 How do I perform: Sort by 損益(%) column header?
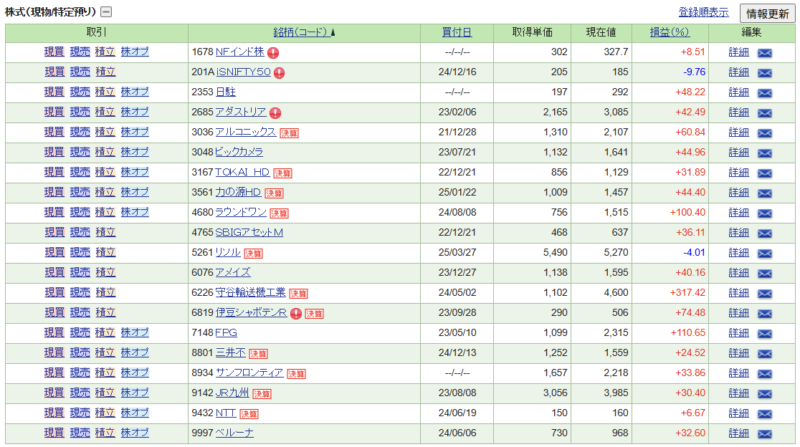pyautogui.click(x=669, y=32)
